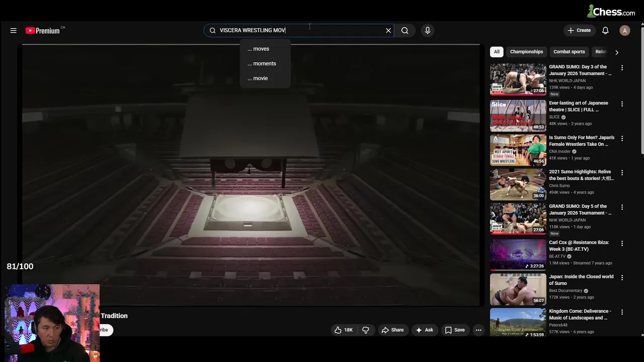Open notifications bell
Image resolution: width=644 pixels, height=362 pixels.
pos(605,31)
